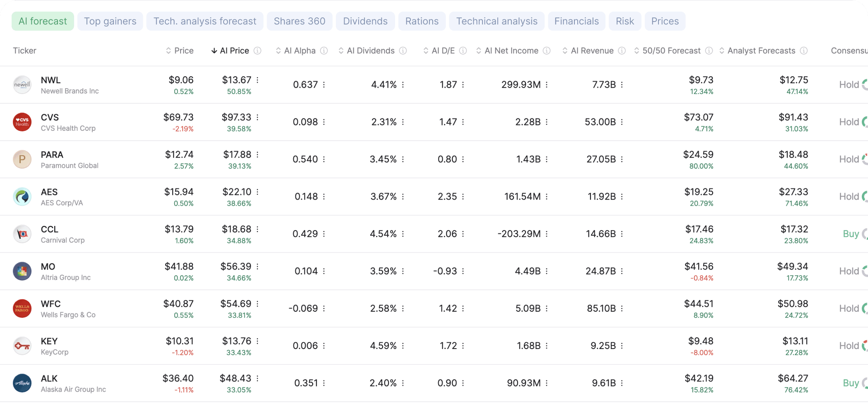
Task: Open more options for CCL AI D/E 2.06
Action: click(x=463, y=234)
